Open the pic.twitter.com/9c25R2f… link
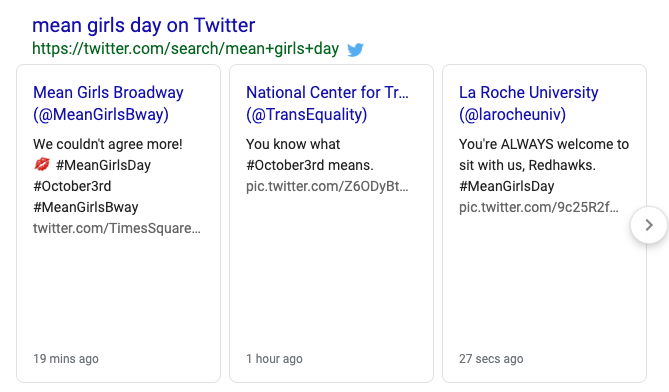The width and height of the screenshot is (669, 392). pyautogui.click(x=538, y=207)
